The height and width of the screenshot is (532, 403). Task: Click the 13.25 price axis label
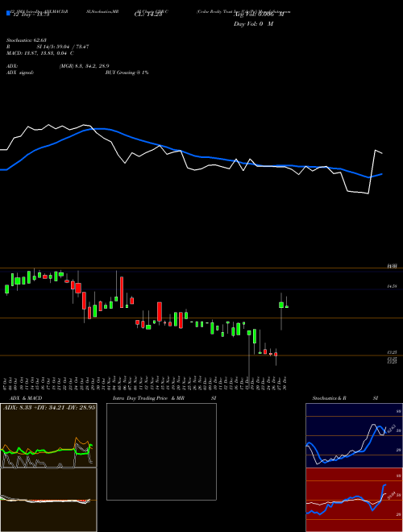tap(393, 352)
